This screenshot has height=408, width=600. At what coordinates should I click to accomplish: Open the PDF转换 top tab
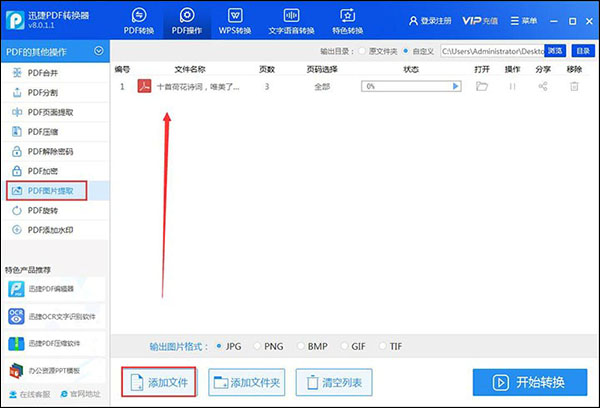139,21
